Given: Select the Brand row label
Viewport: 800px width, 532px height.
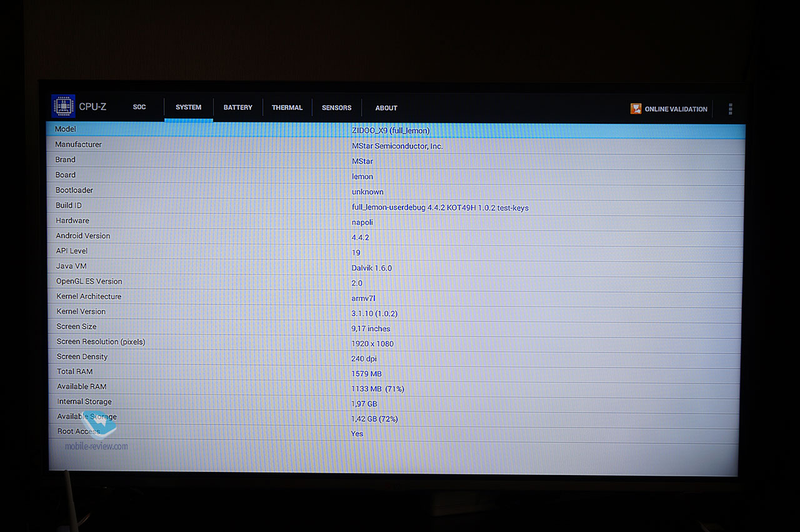Looking at the screenshot, I should (65, 159).
